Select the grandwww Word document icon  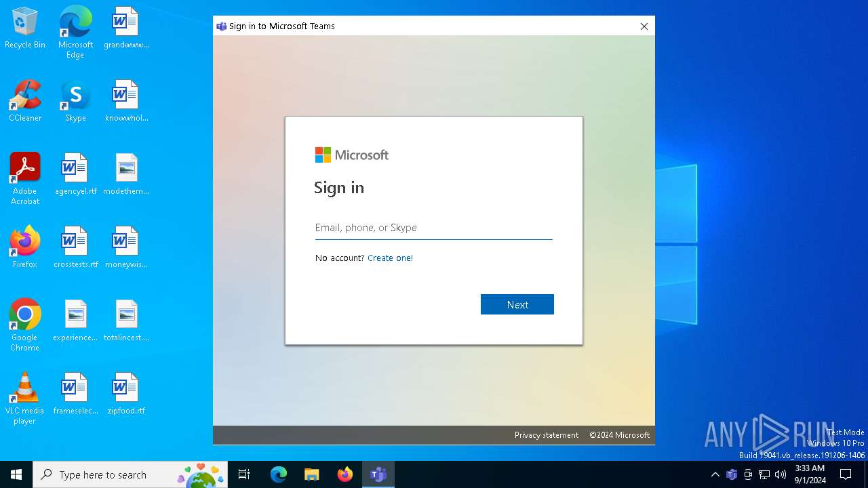coord(126,28)
